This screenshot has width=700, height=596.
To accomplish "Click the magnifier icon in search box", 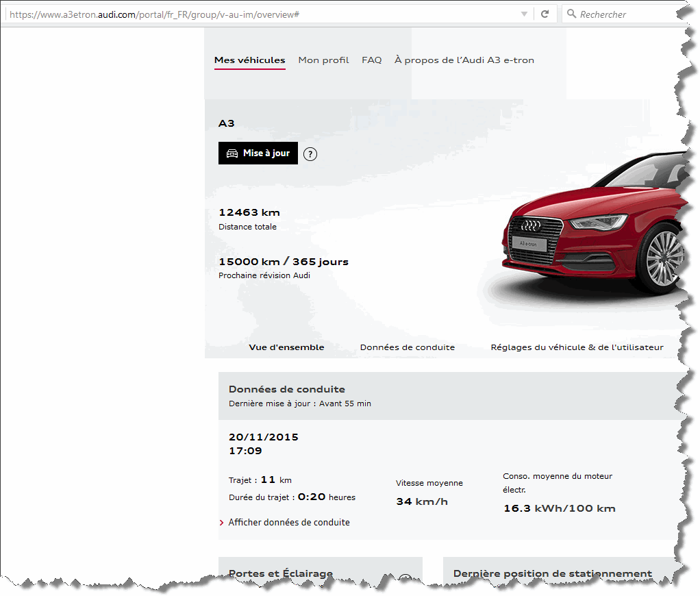I will (x=571, y=14).
